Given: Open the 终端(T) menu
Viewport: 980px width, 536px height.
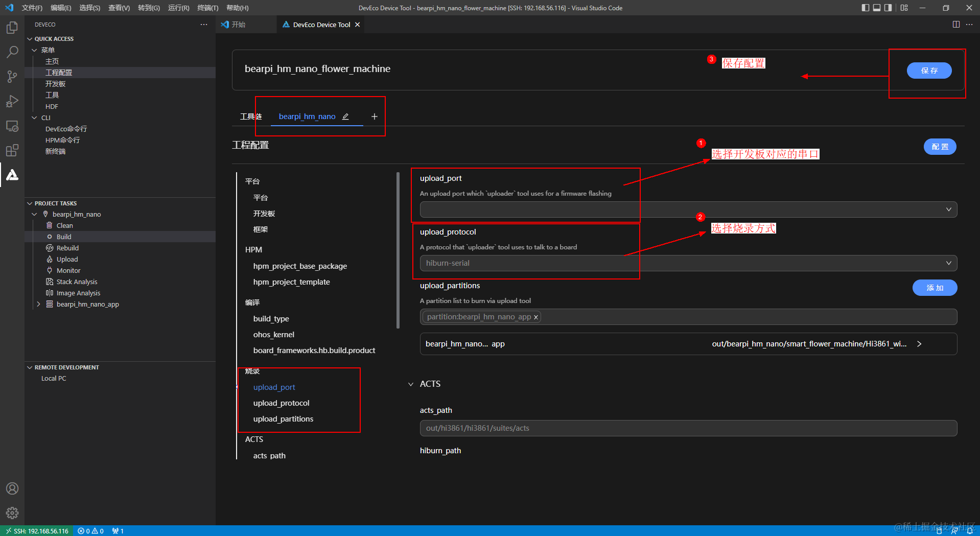Looking at the screenshot, I should click(x=208, y=8).
